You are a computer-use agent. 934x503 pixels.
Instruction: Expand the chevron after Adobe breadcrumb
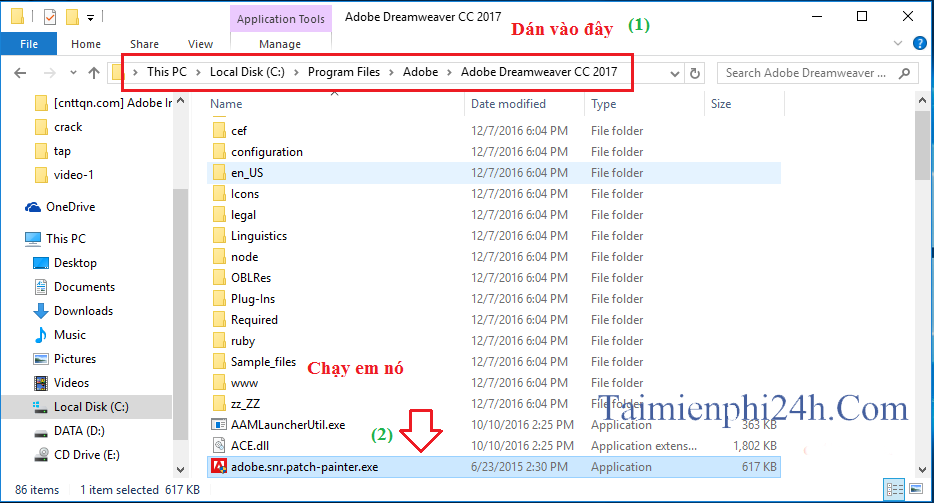point(450,73)
